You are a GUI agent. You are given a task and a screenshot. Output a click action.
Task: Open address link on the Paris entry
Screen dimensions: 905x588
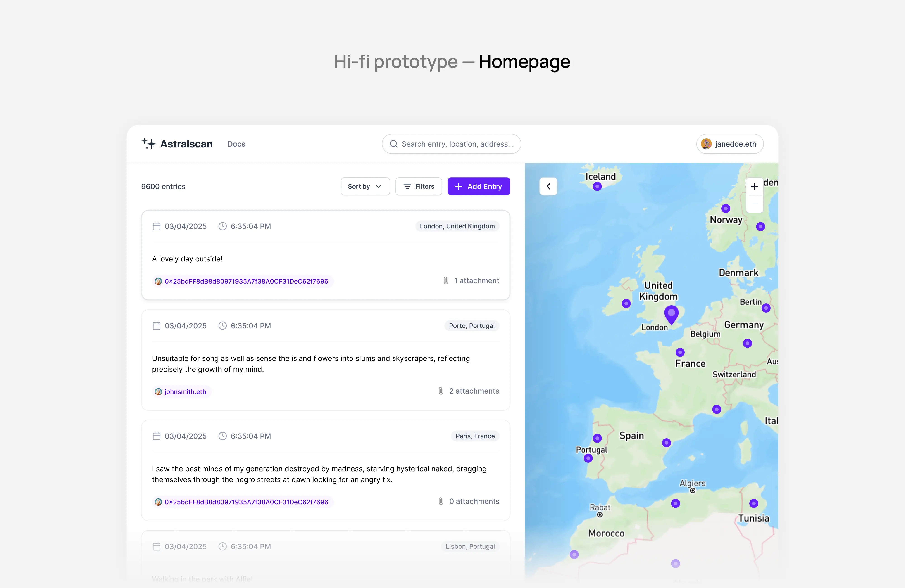(243, 502)
